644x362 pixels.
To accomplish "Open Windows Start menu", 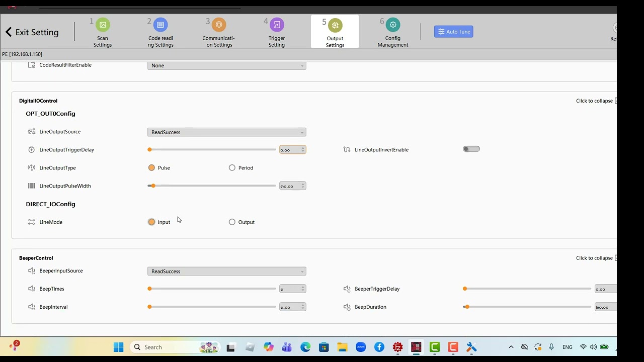I will (119, 347).
